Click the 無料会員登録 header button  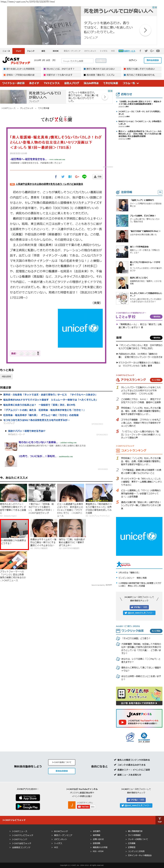point(153,60)
